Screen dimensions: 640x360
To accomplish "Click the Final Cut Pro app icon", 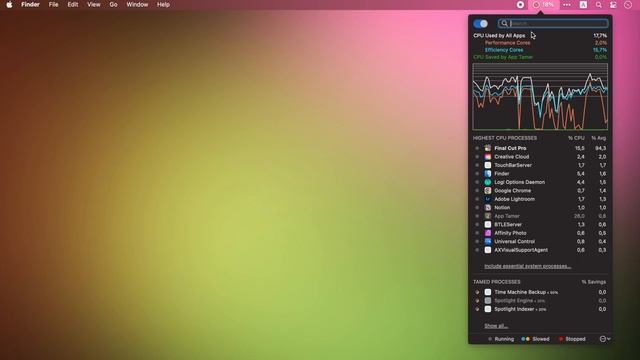I will pos(488,148).
